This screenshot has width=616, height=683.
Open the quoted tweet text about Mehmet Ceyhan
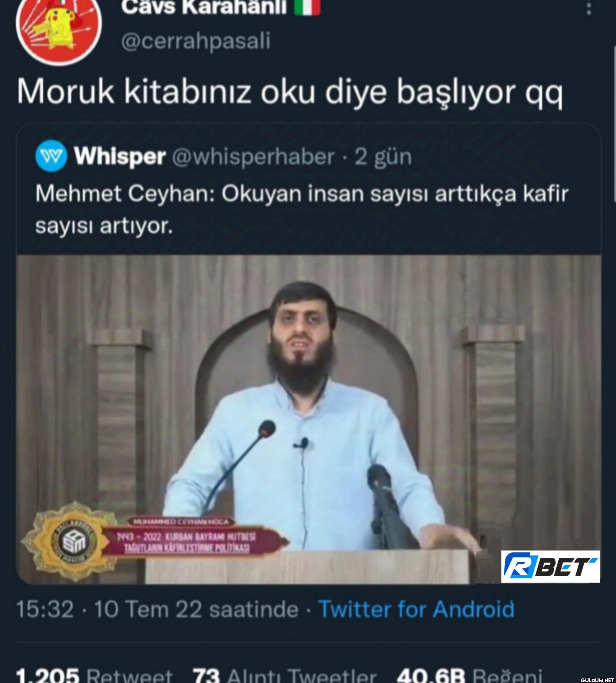[302, 210]
